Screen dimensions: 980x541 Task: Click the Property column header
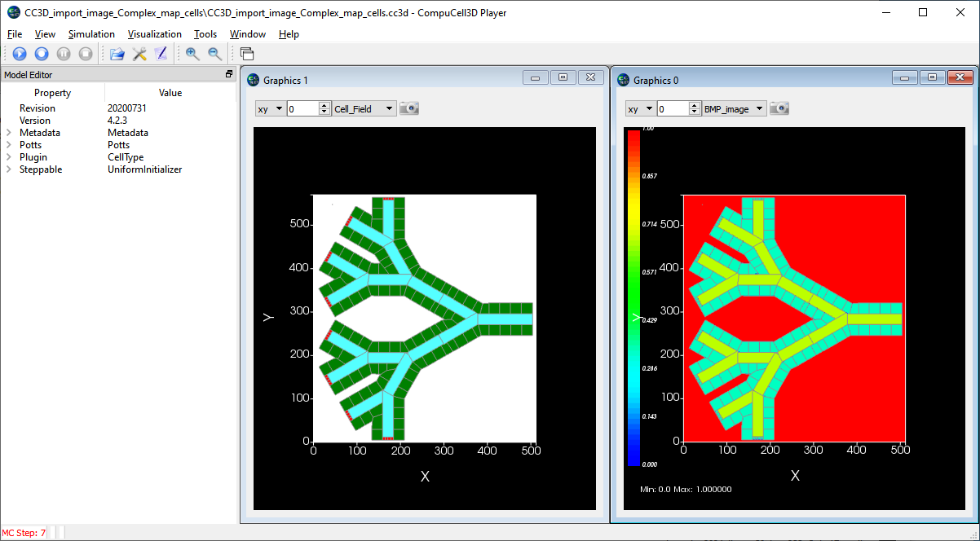click(x=52, y=93)
